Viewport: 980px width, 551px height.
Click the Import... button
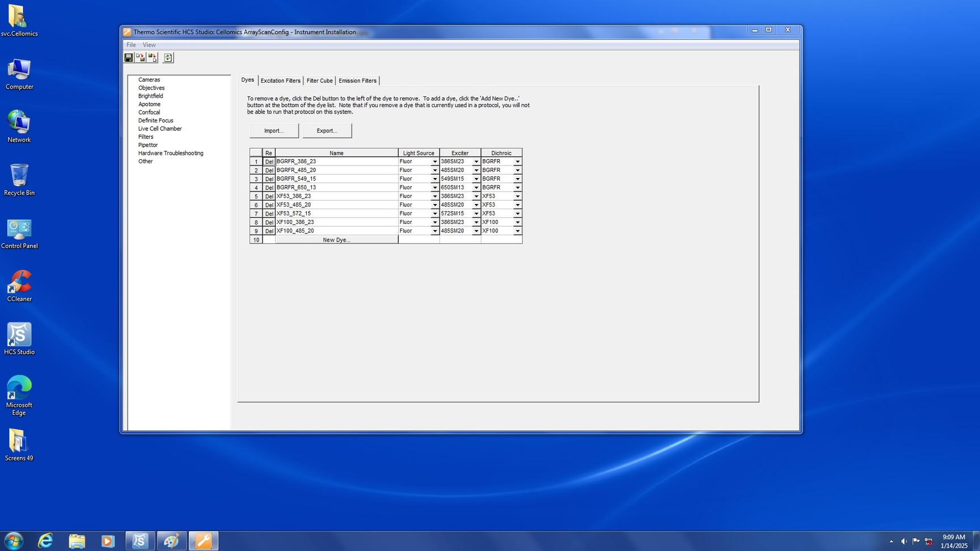click(274, 131)
